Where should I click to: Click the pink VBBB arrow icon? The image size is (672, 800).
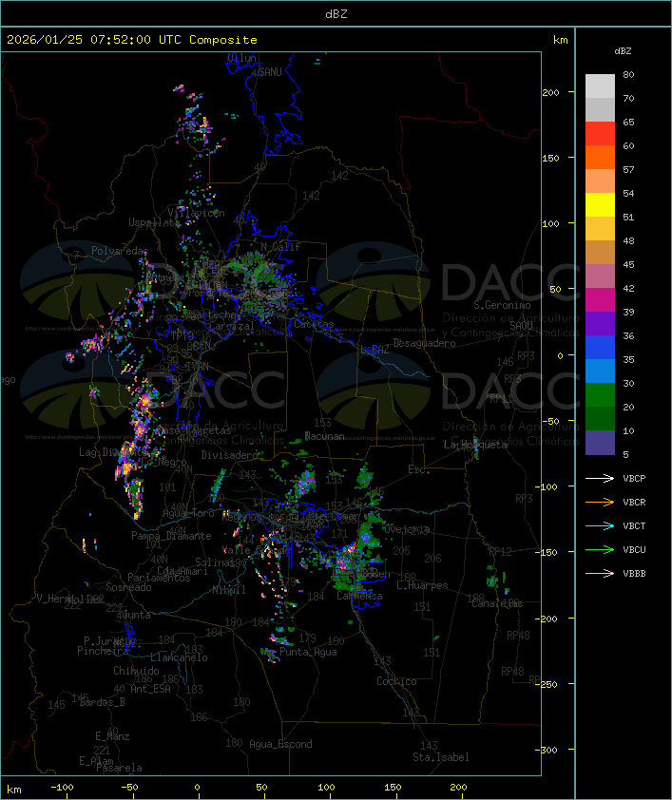pos(600,574)
